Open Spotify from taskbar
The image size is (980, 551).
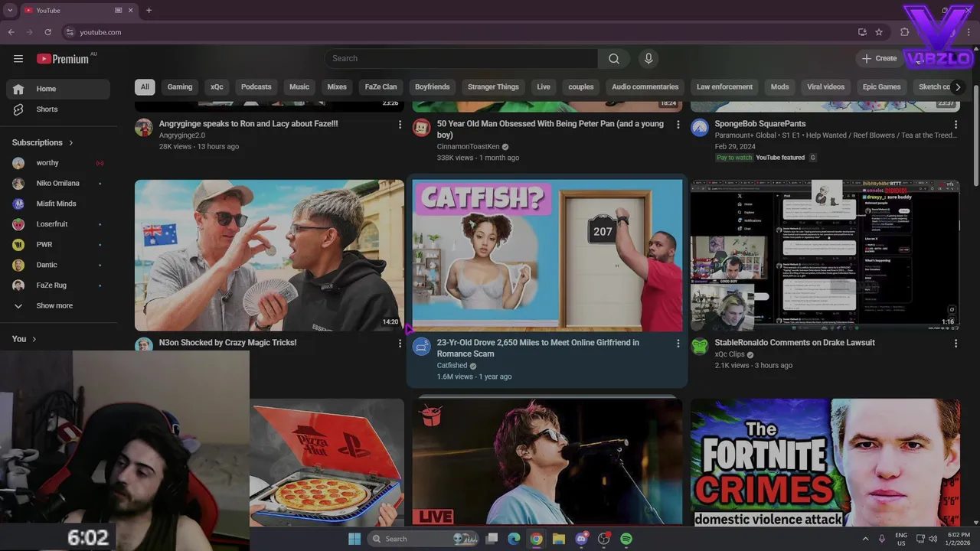pyautogui.click(x=626, y=539)
